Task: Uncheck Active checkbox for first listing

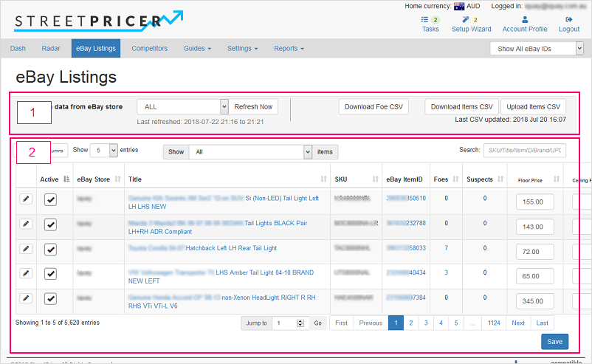Action: (50, 200)
